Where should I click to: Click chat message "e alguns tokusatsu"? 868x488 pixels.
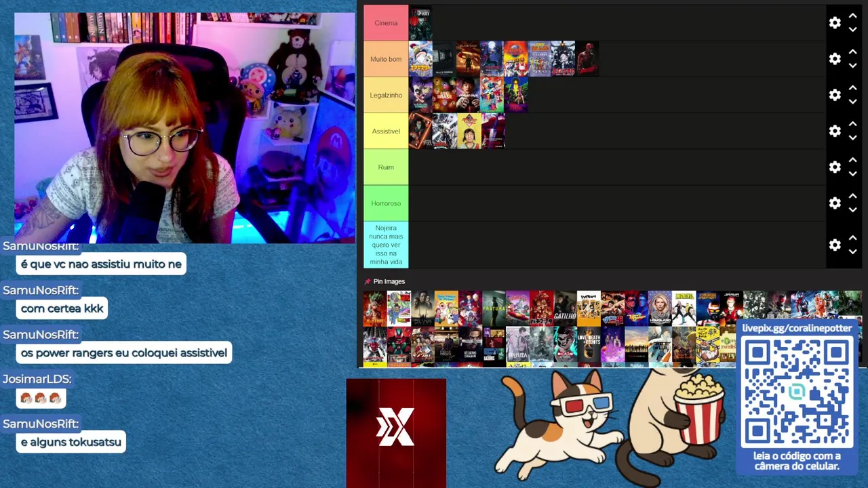(71, 443)
